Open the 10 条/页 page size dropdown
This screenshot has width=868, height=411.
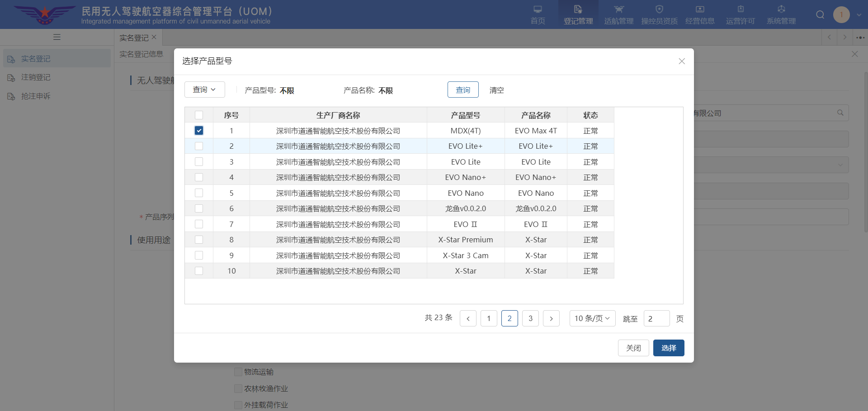click(592, 318)
